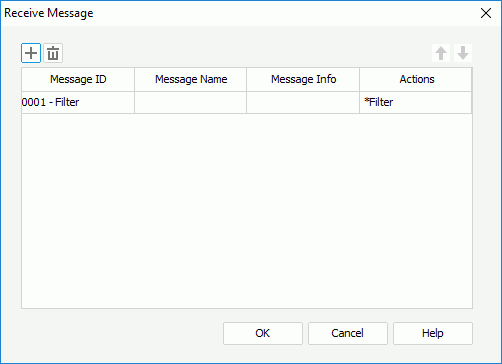Sort by the Message ID column header

(78, 79)
